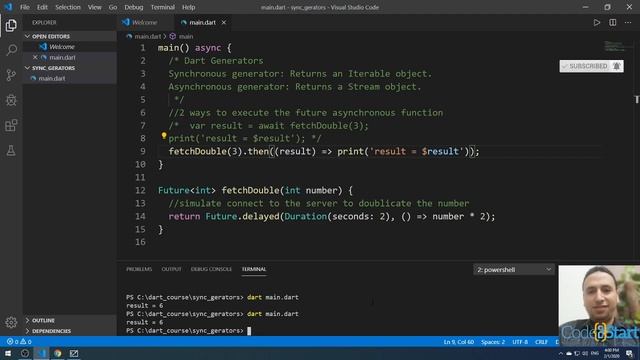640x360 pixels.
Task: Open the Edit menu
Action: [42, 7]
